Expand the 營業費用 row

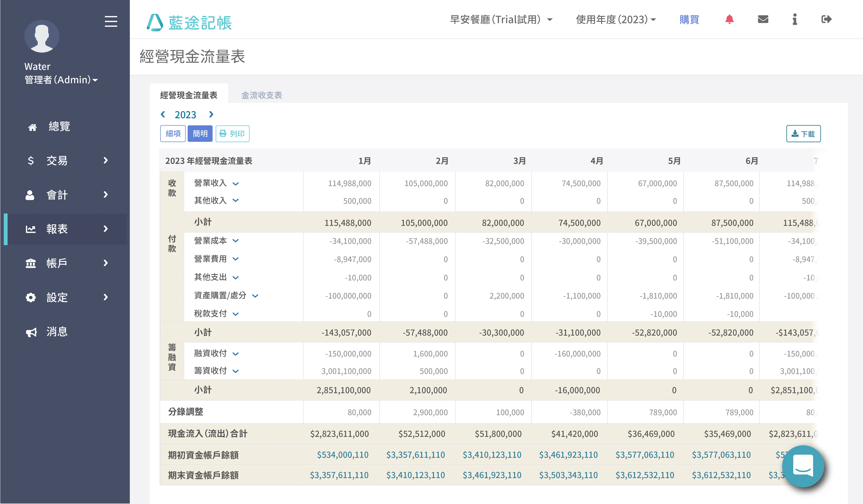(x=236, y=259)
